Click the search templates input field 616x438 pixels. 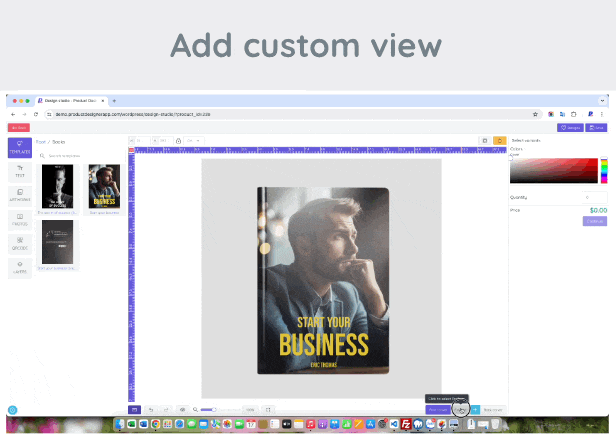[x=80, y=155]
